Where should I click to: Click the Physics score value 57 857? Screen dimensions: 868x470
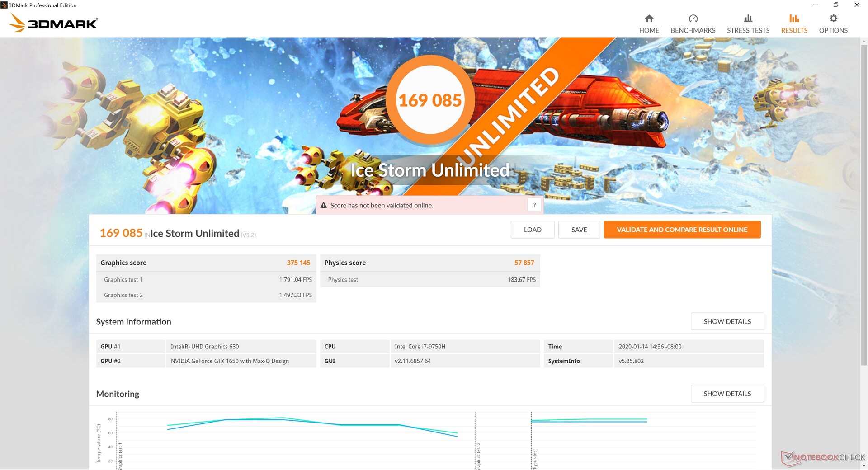524,263
